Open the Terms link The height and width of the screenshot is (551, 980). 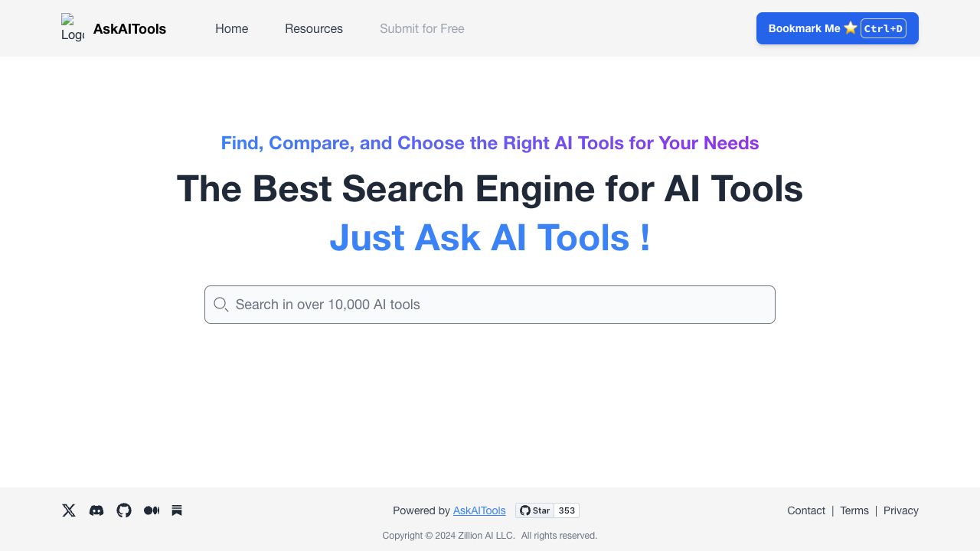coord(854,510)
